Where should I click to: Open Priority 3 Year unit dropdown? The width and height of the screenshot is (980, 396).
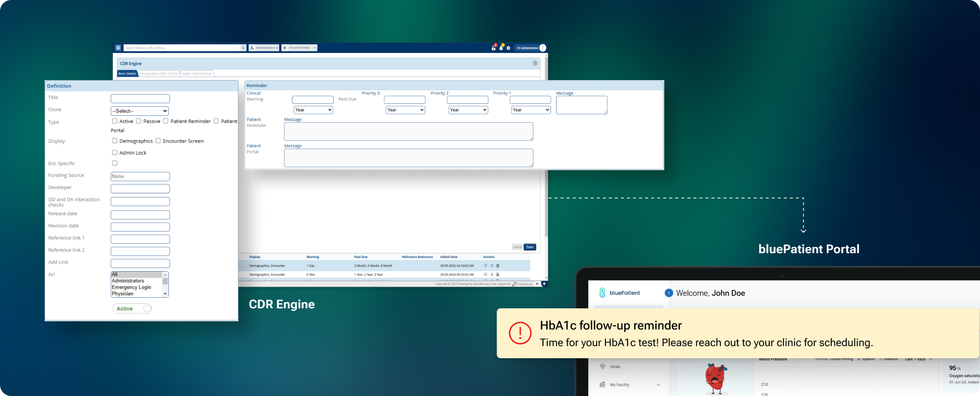point(405,110)
